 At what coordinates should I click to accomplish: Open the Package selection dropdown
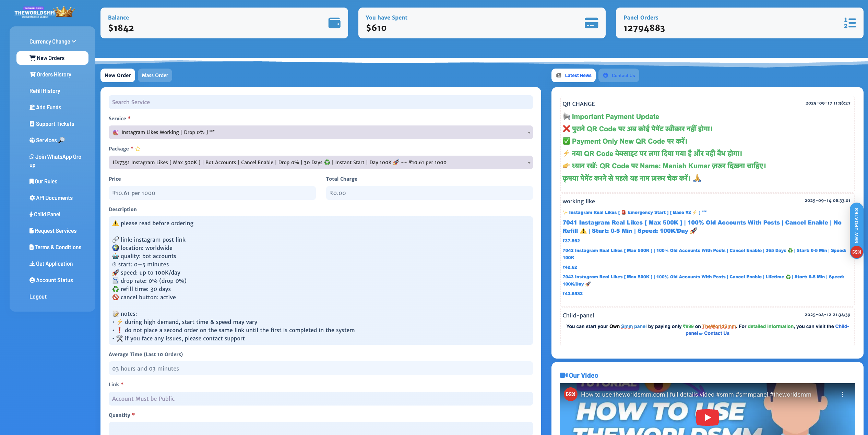coord(320,162)
